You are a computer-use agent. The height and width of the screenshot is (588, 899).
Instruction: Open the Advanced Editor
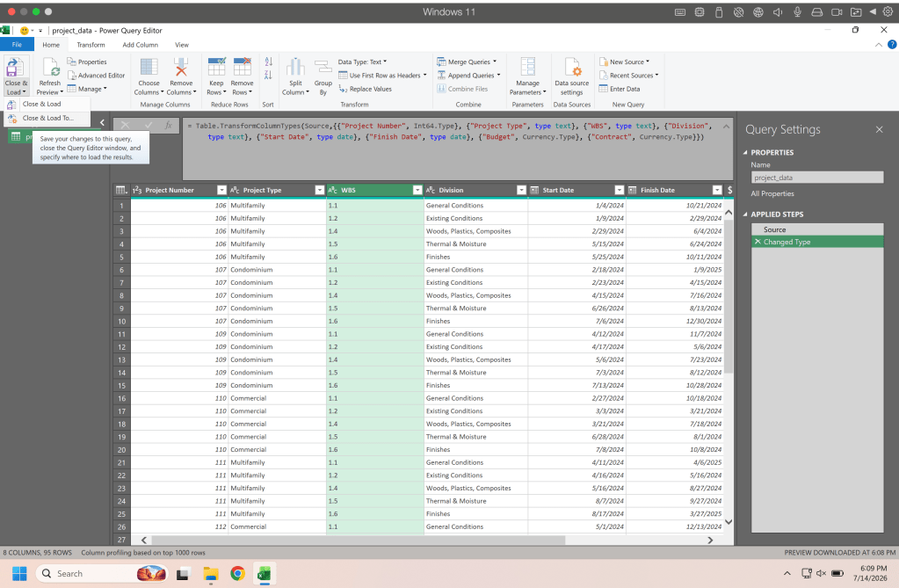click(x=97, y=76)
